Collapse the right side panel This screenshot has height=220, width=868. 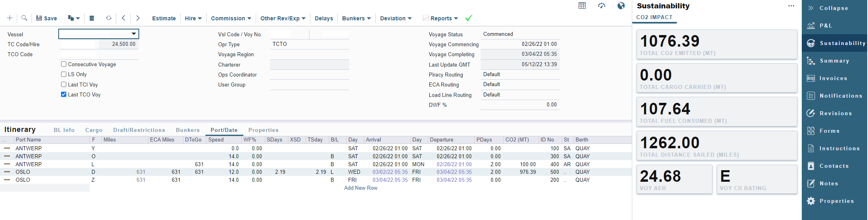point(833,8)
